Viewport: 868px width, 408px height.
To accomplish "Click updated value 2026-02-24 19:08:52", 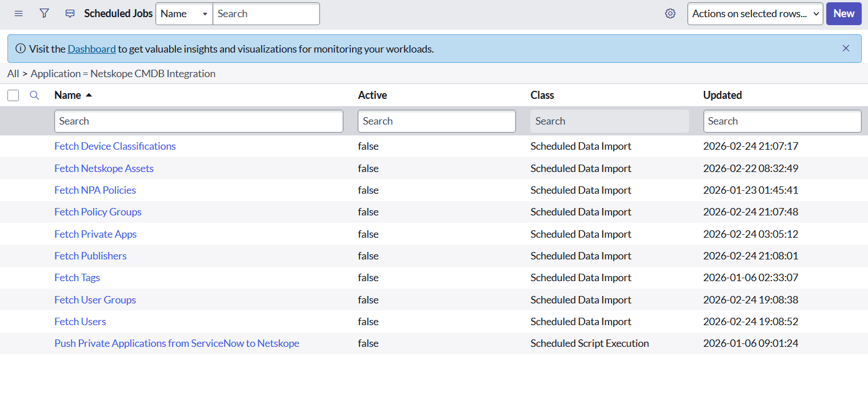I will pos(750,322).
